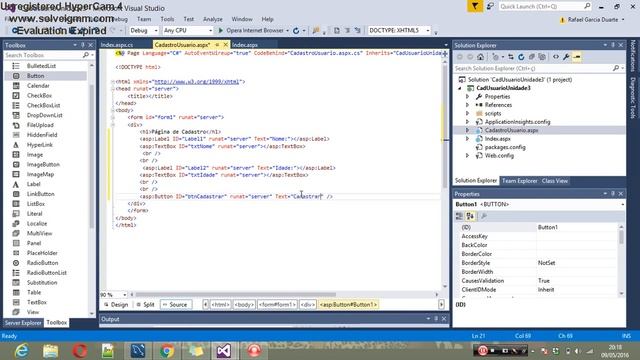Expand the Index.aspx node in Solution Explorer
Viewport: 640px width, 360px height.
(x=468, y=139)
